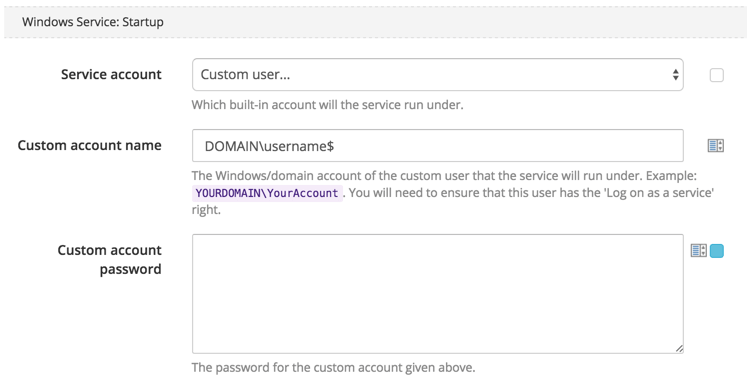Click the Windows Service: Startup section header
The width and height of the screenshot is (747, 384).
[x=374, y=22]
